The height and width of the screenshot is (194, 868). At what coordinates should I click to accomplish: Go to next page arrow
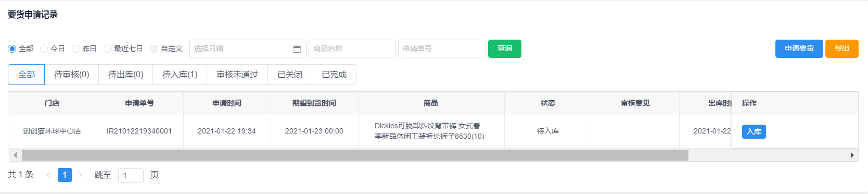pos(81,175)
